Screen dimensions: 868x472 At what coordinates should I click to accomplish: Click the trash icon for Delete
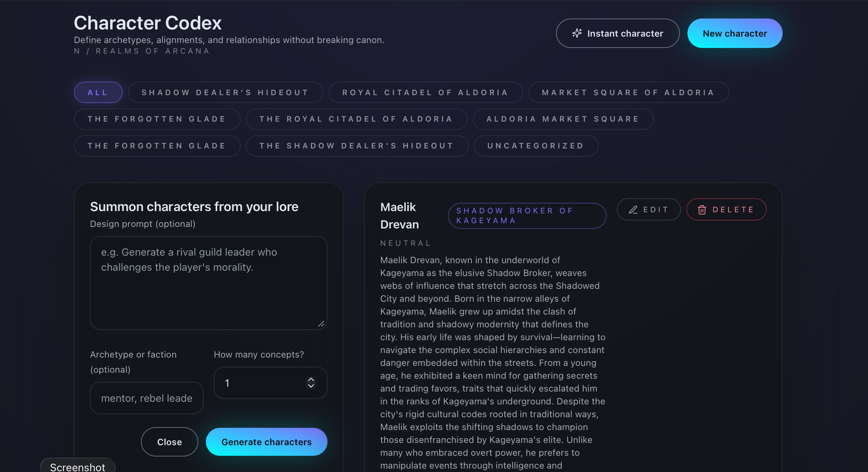point(702,210)
